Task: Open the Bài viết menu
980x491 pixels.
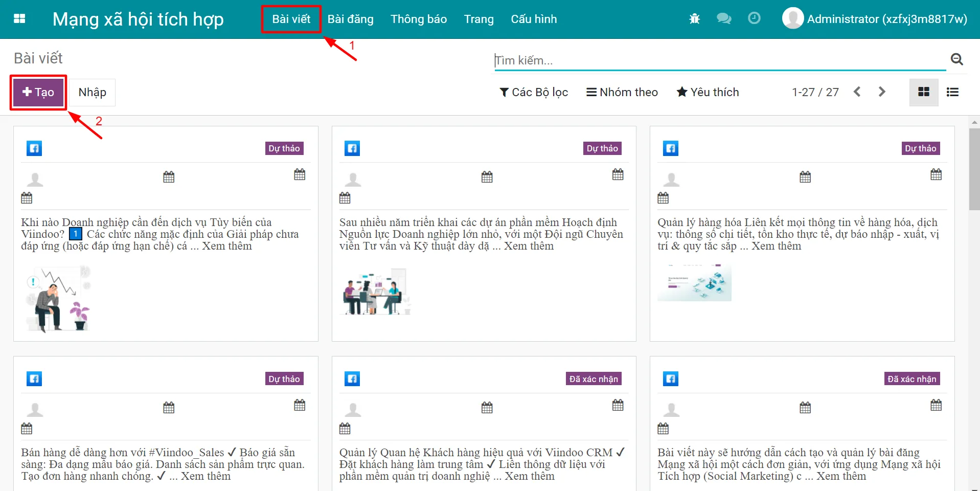Action: click(x=291, y=19)
